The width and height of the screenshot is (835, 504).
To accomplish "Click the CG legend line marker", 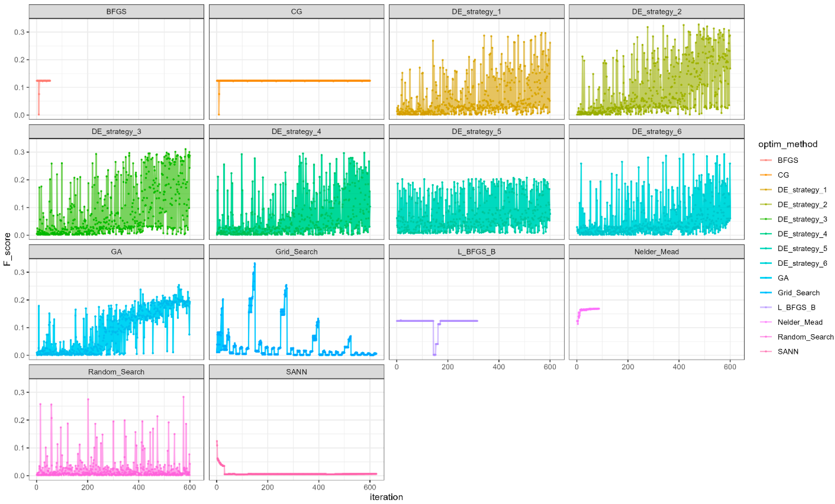I will [x=765, y=175].
